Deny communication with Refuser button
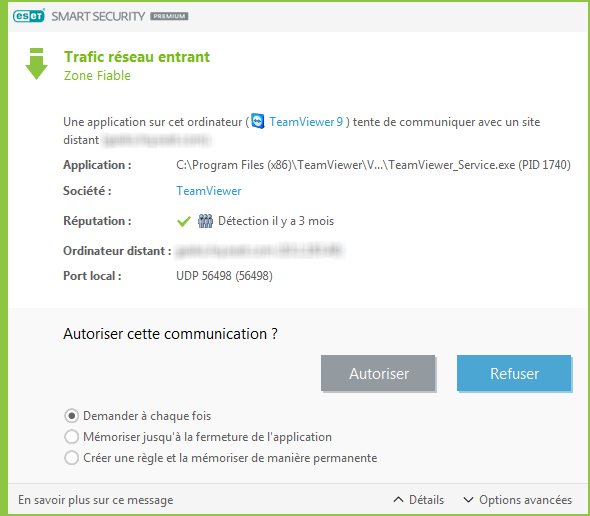Viewport: 590px width, 516px height. [514, 373]
